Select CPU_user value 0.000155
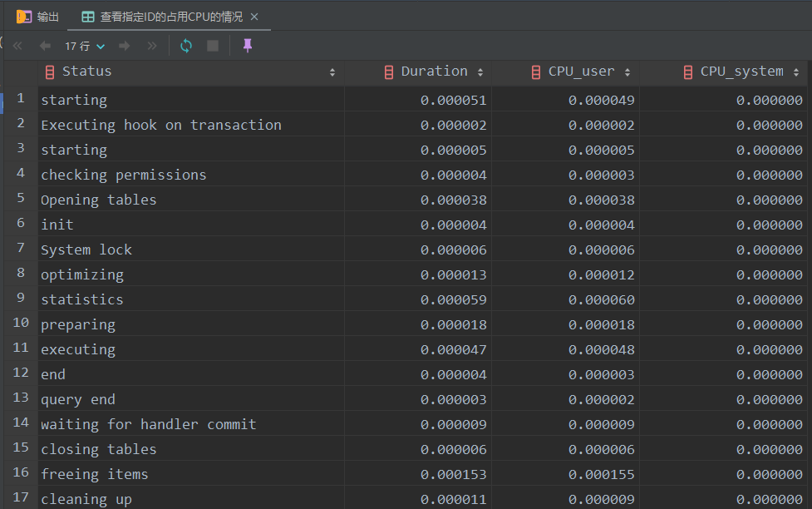This screenshot has width=812, height=509. 565,474
